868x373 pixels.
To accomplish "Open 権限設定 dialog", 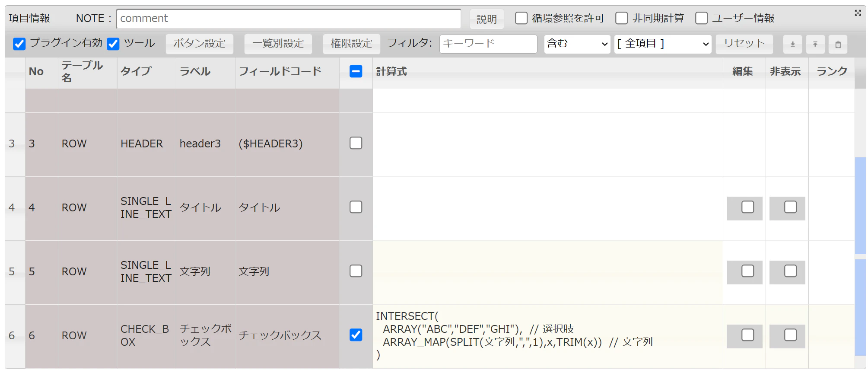I will (351, 44).
